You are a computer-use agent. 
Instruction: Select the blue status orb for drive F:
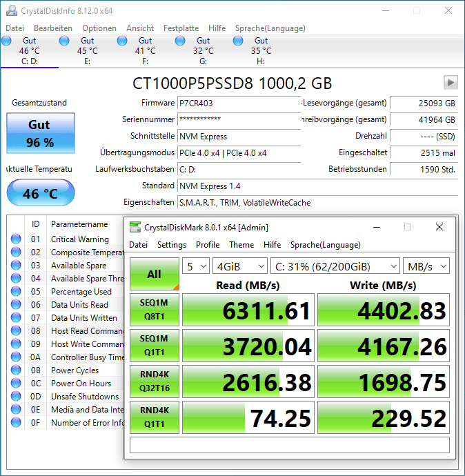(x=122, y=41)
